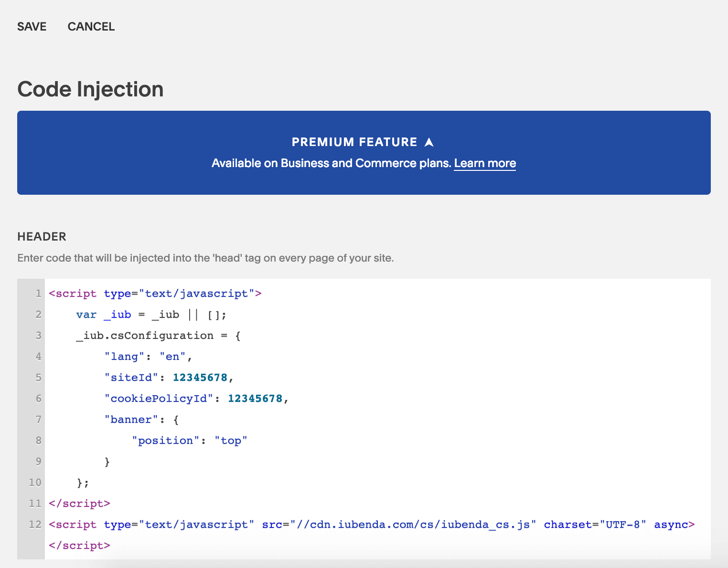The image size is (728, 568).
Task: Click the iubenda_cs.js script URL
Action: (413, 525)
